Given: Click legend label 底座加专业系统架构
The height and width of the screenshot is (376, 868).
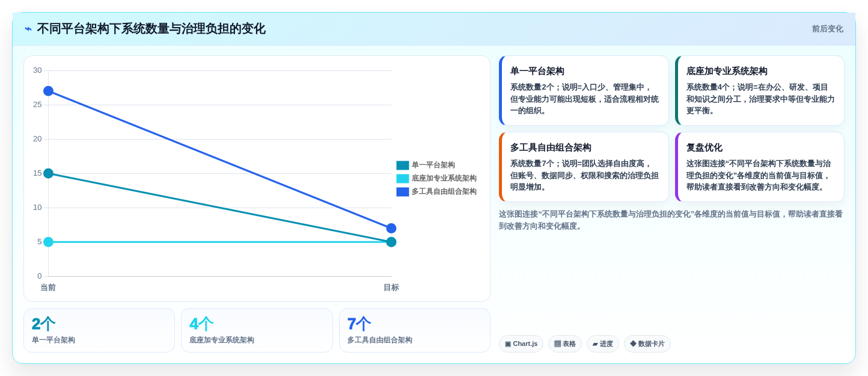Looking at the screenshot, I should point(444,178).
